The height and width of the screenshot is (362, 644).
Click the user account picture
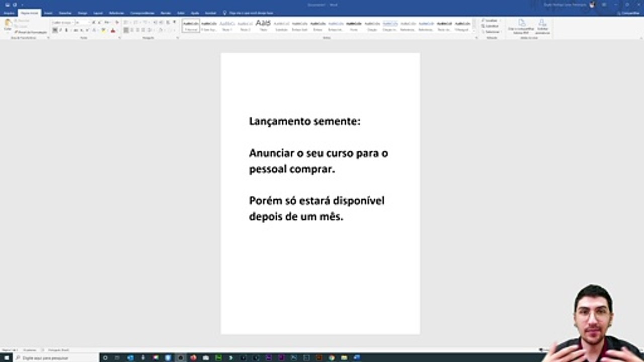pos(592,5)
